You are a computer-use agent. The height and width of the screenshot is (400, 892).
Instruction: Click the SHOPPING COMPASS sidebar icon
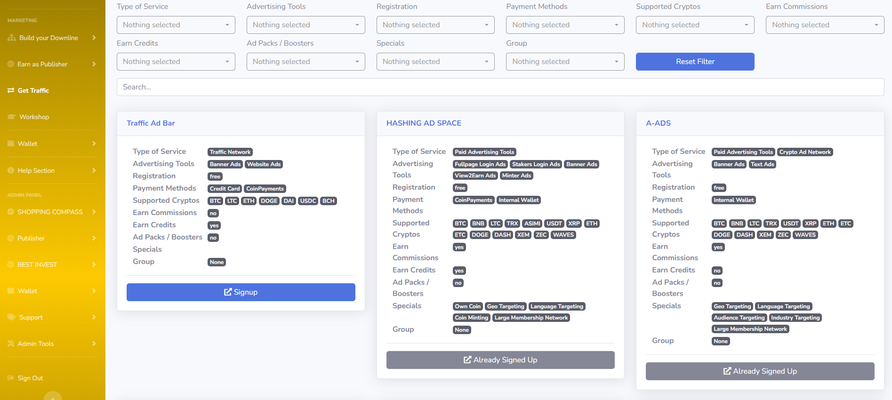point(11,212)
